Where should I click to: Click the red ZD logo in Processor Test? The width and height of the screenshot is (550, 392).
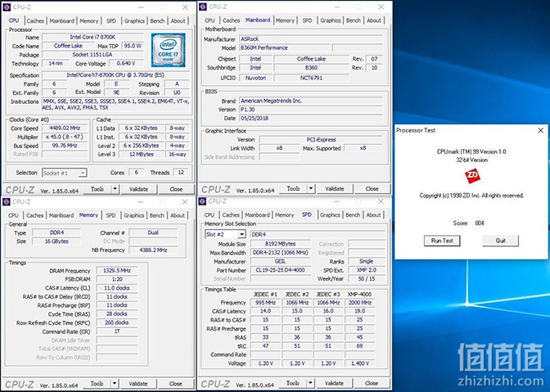coord(472,176)
